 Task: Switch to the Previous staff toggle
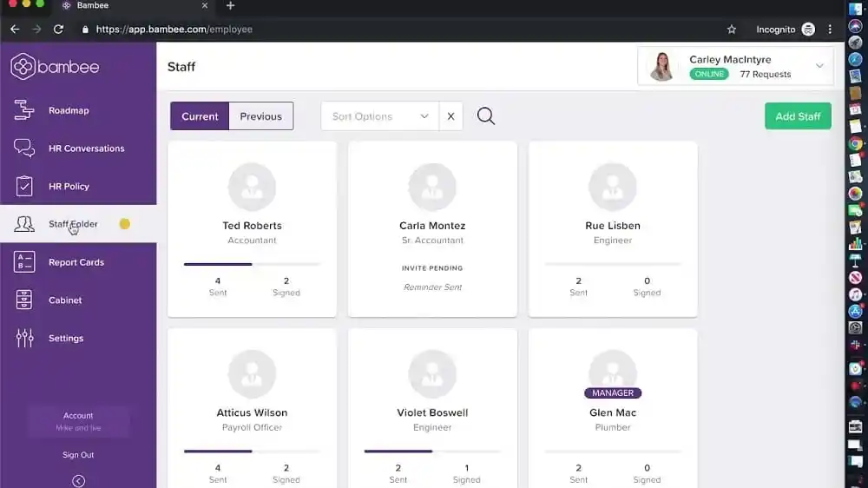point(261,116)
